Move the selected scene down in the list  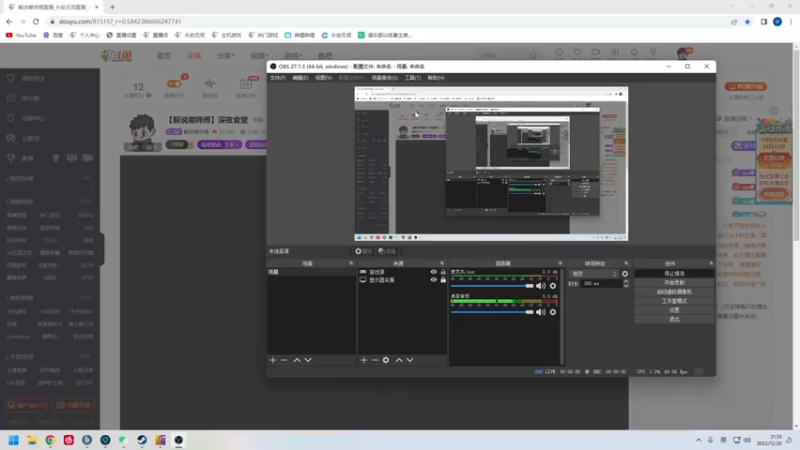(x=308, y=360)
